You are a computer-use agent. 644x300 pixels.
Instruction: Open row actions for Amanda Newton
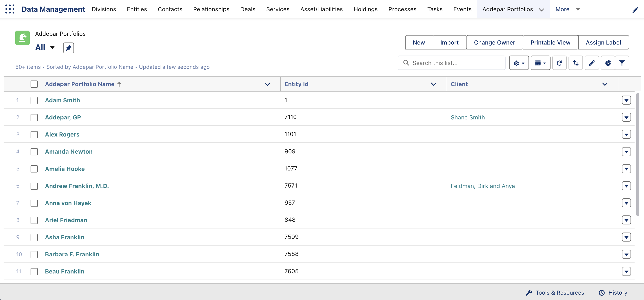tap(626, 152)
